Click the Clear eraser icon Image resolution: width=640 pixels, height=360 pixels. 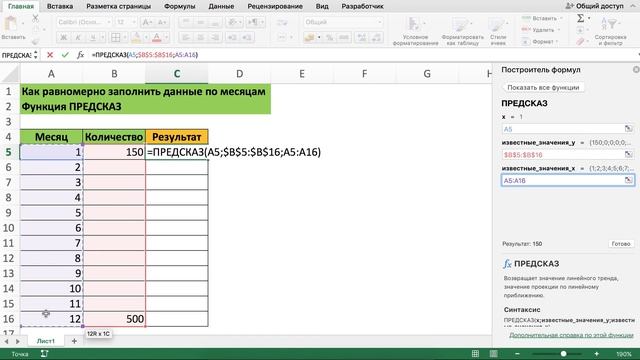580,41
